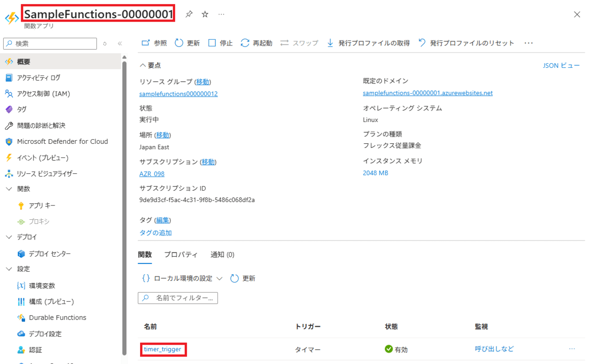
Task: Open アクセス制御 (IAM) in sidebar
Action: click(43, 94)
